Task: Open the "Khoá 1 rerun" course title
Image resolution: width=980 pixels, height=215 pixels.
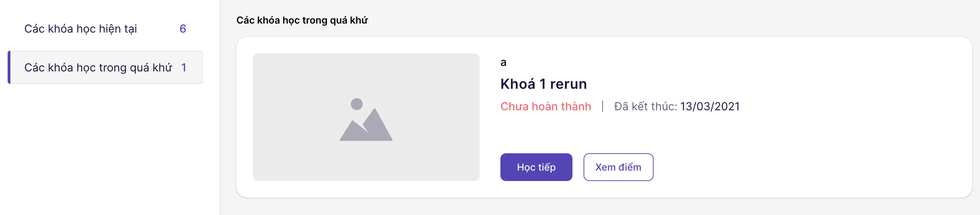Action: coord(543,84)
